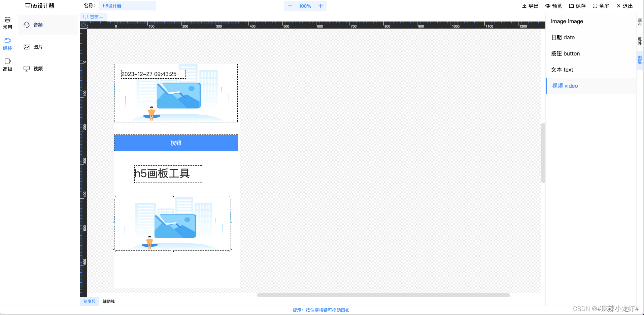644x315 pixels.
Task: Enter 全屏 fullscreen mode
Action: tap(601, 6)
